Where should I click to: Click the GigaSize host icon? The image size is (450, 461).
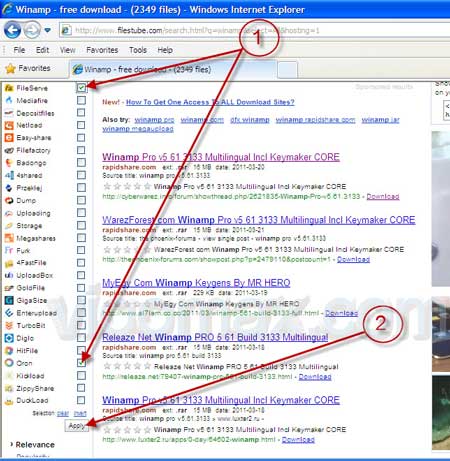pyautogui.click(x=9, y=300)
